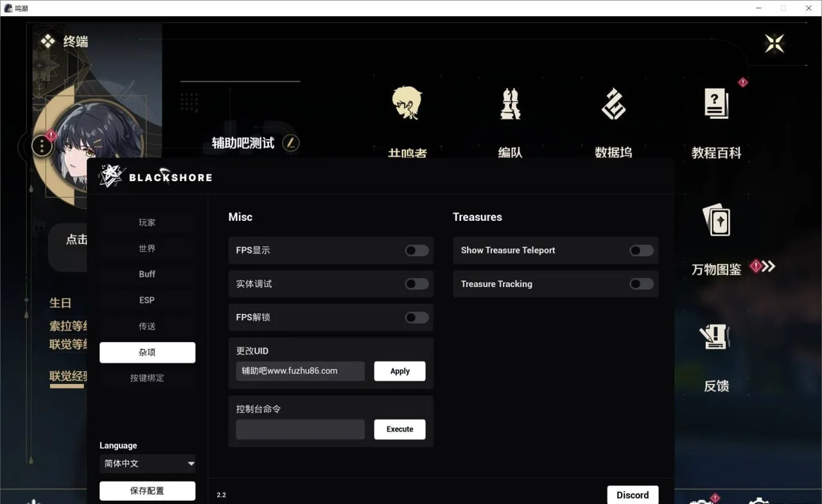
Task: Select the 传送 tab in the sidebar
Action: [x=148, y=326]
